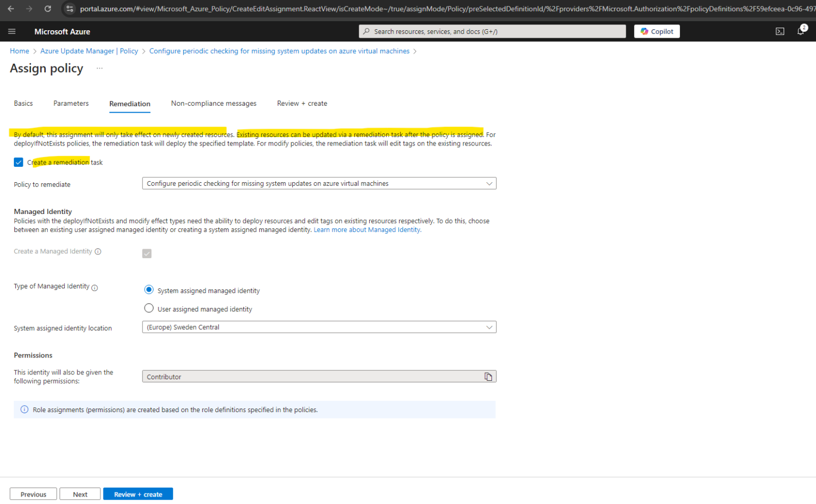Select System assigned managed identity
The image size is (816, 504).
[x=148, y=290]
